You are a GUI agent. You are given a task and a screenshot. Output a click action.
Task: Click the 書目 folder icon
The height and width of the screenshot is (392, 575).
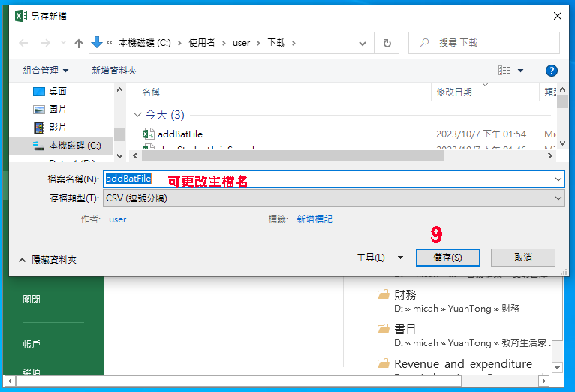point(384,329)
